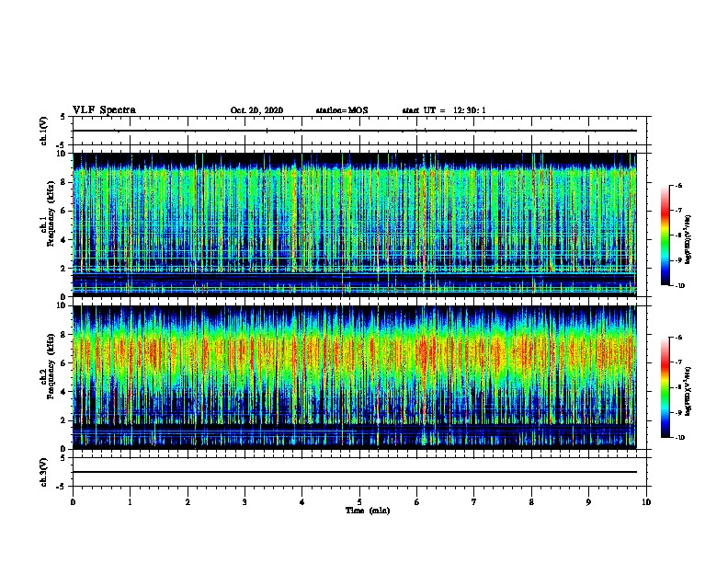Click the "ch.3(V)" waveform axis label
Image resolution: width=728 pixels, height=563 pixels.
pyautogui.click(x=43, y=472)
